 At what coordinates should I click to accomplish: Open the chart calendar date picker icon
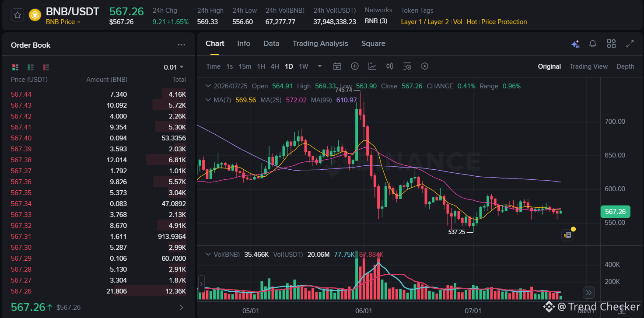[x=337, y=66]
